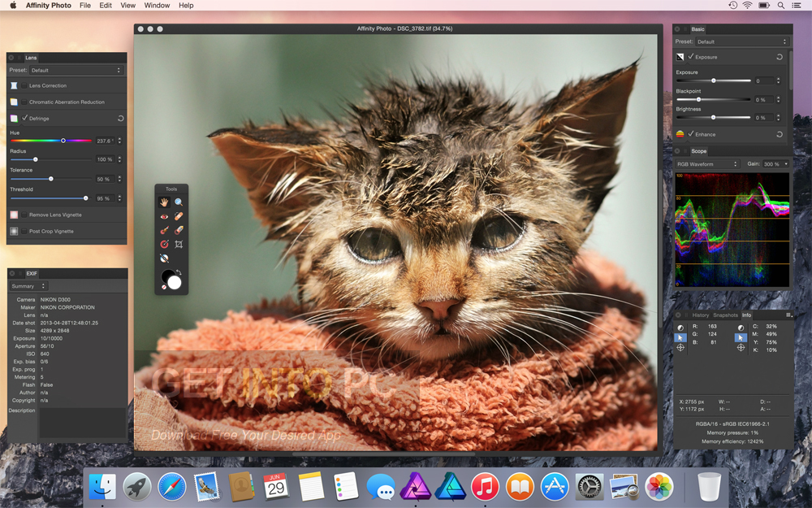This screenshot has height=508, width=812.
Task: Open the Window menu
Action: [x=157, y=6]
